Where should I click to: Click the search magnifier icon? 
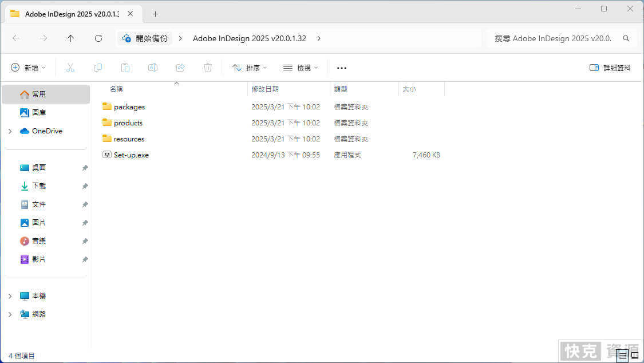pos(626,38)
